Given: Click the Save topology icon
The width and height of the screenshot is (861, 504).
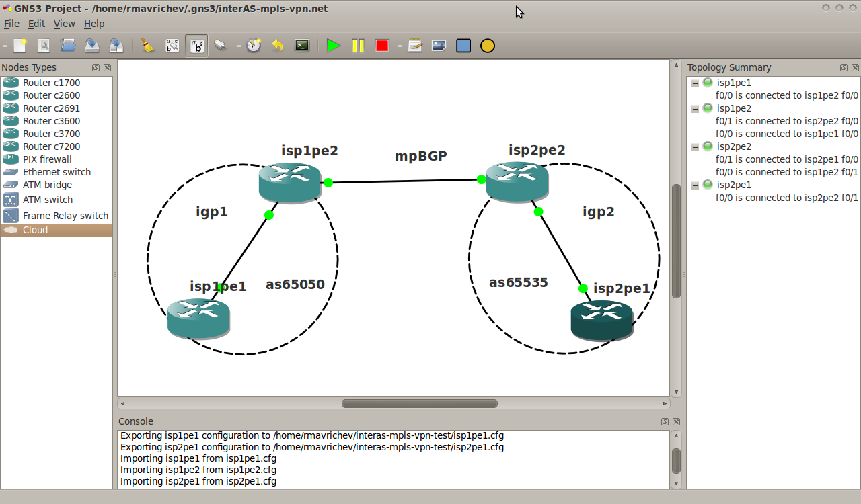Looking at the screenshot, I should tap(92, 46).
